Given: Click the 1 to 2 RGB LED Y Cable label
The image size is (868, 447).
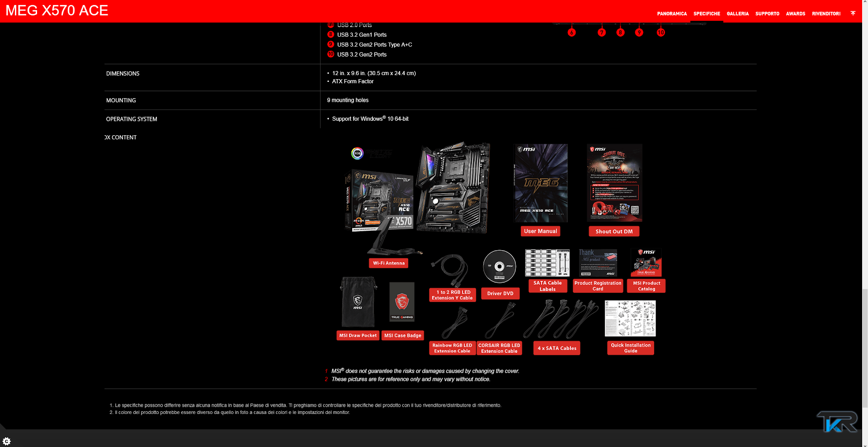Looking at the screenshot, I should [452, 295].
